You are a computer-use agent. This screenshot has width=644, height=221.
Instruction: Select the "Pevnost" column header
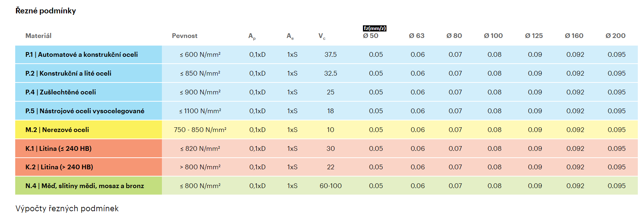(184, 36)
